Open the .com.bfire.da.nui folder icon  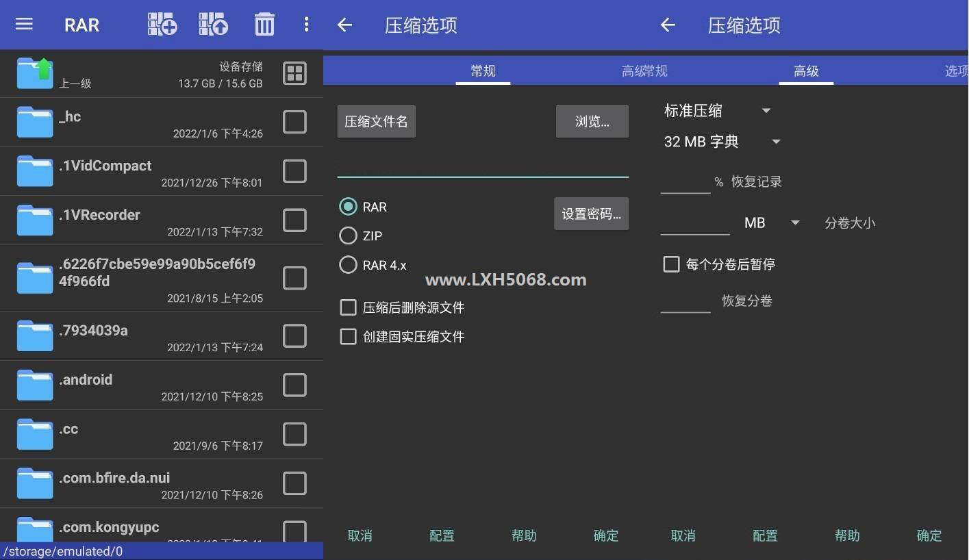35,484
